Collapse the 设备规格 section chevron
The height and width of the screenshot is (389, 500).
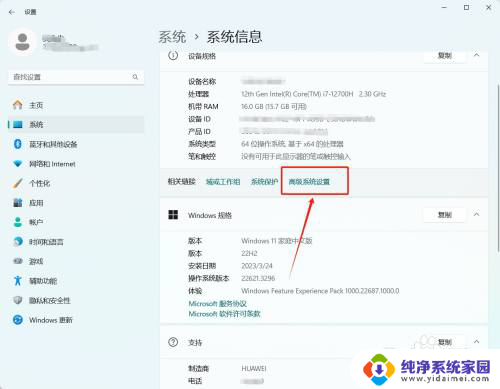click(x=477, y=55)
